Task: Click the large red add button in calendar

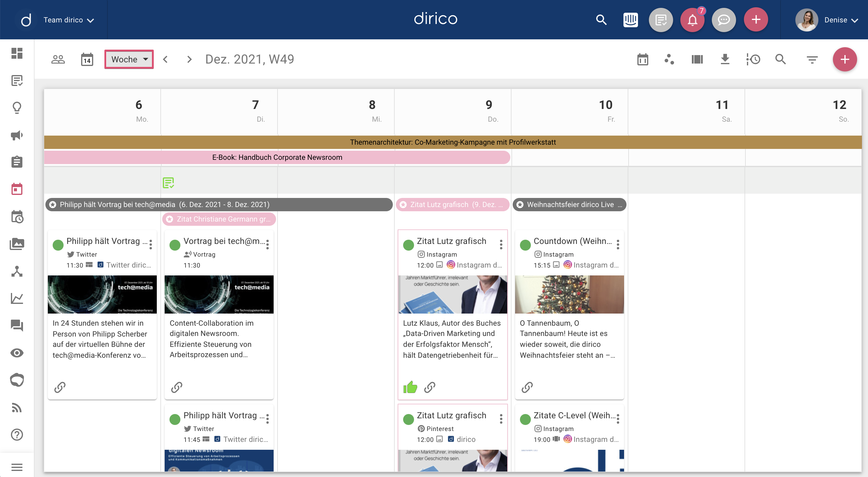Action: [x=844, y=59]
